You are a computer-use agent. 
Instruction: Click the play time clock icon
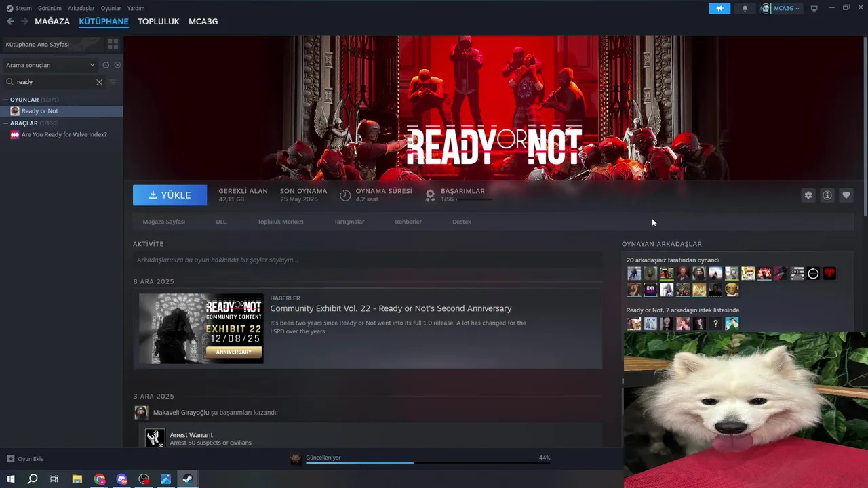pyautogui.click(x=345, y=195)
